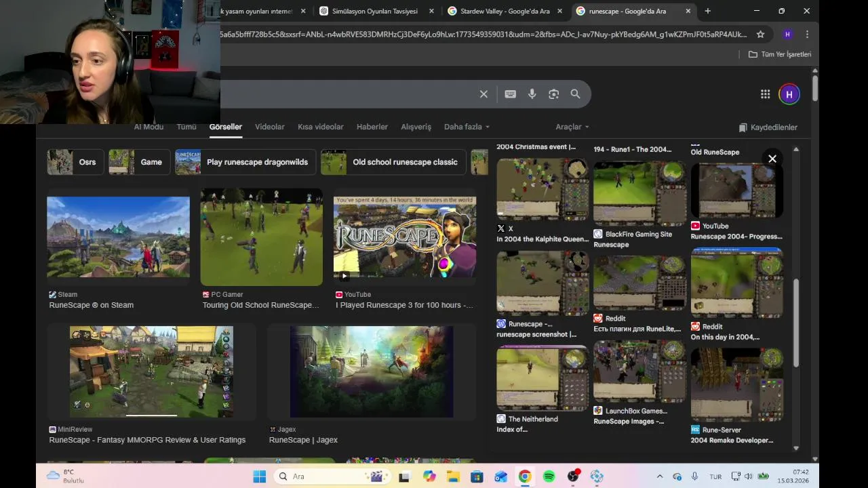Select the Osrs suggestion chip

[75, 162]
